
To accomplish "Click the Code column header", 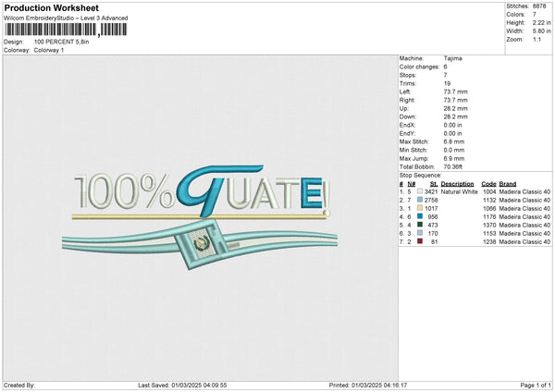I will pos(488,183).
